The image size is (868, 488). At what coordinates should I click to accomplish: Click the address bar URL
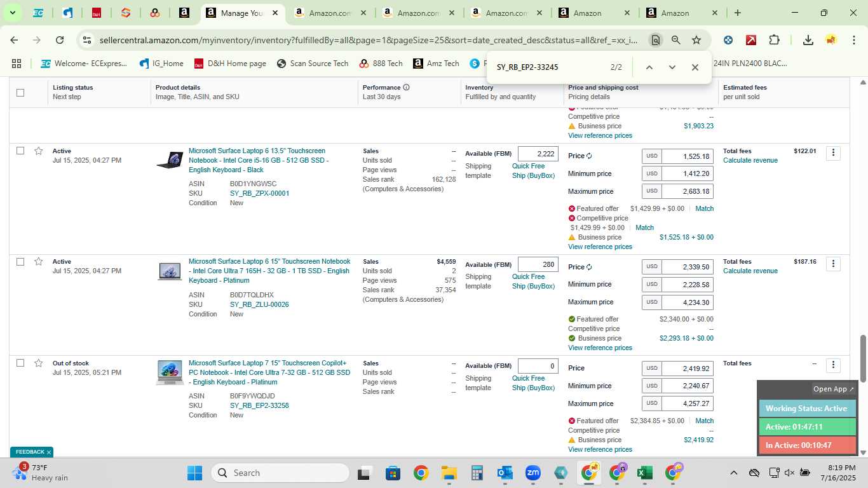[368, 40]
